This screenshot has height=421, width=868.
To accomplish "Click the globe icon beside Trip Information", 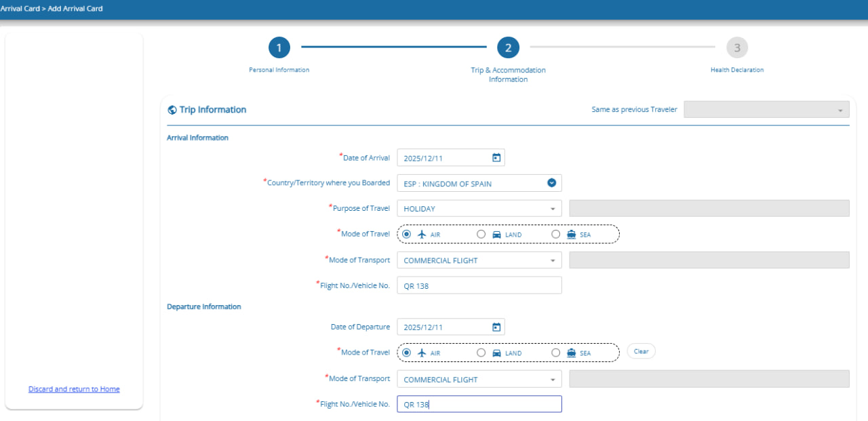I will click(x=172, y=110).
